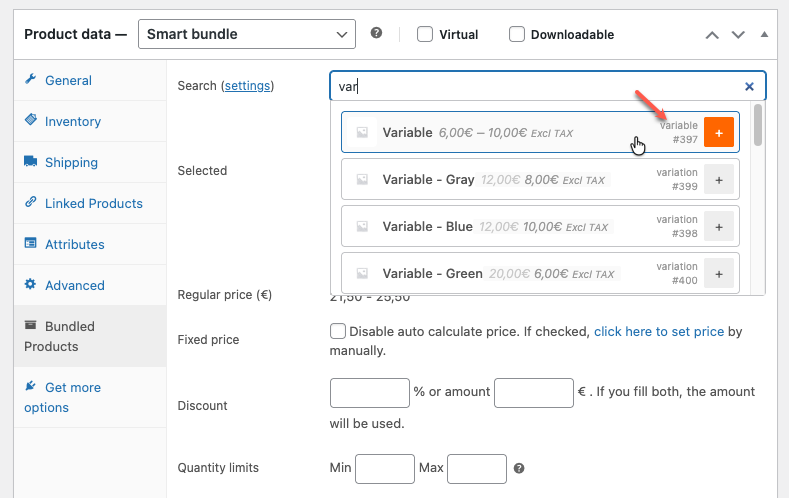Open the search settings link
This screenshot has height=498, width=789.
coord(247,86)
